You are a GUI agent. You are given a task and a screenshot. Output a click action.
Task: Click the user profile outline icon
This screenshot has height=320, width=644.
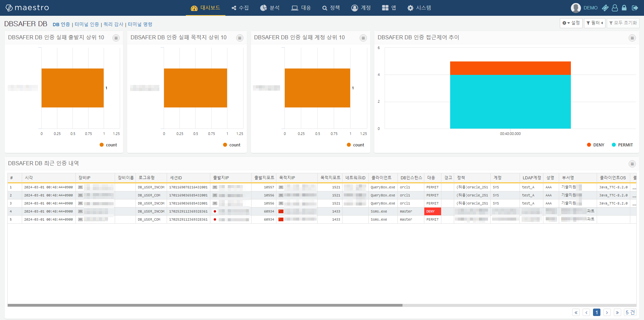tap(615, 8)
